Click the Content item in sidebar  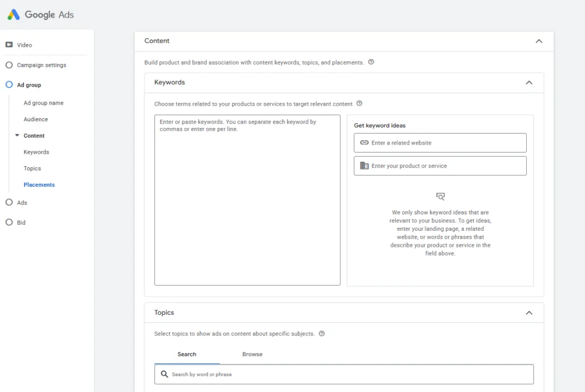coord(34,135)
